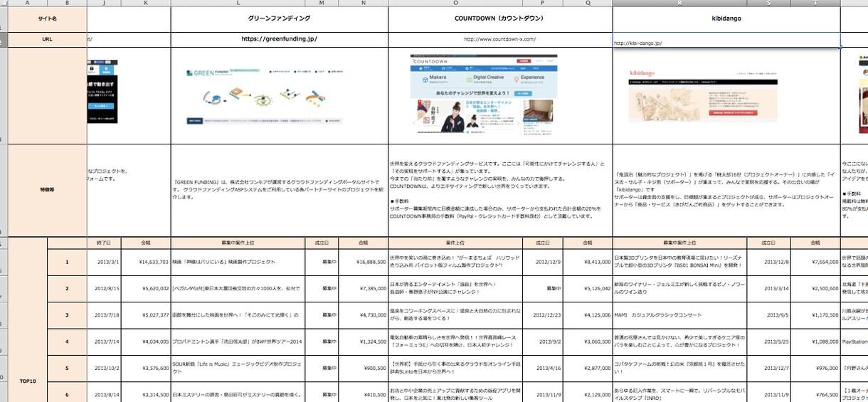Click the ¥7,654,000 amount cell
Image resolution: width=868 pixels, height=402 pixels.
pyautogui.click(x=815, y=262)
